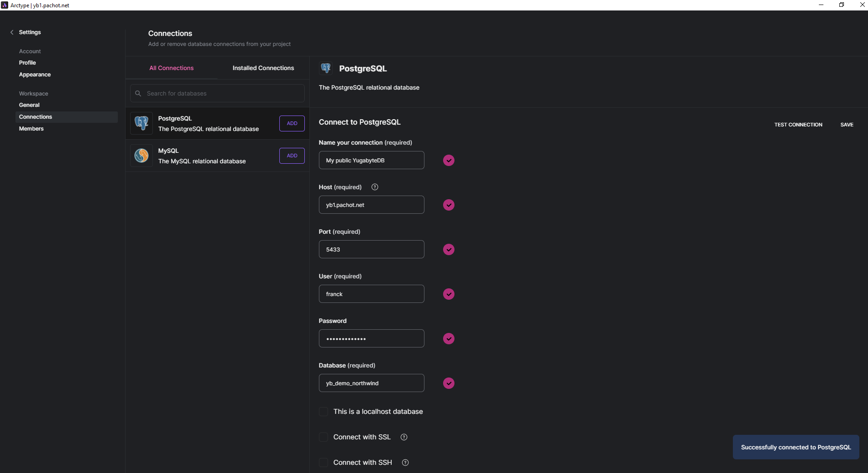Click the Arctype app icon in title bar
This screenshot has width=868, height=473.
(x=5, y=5)
